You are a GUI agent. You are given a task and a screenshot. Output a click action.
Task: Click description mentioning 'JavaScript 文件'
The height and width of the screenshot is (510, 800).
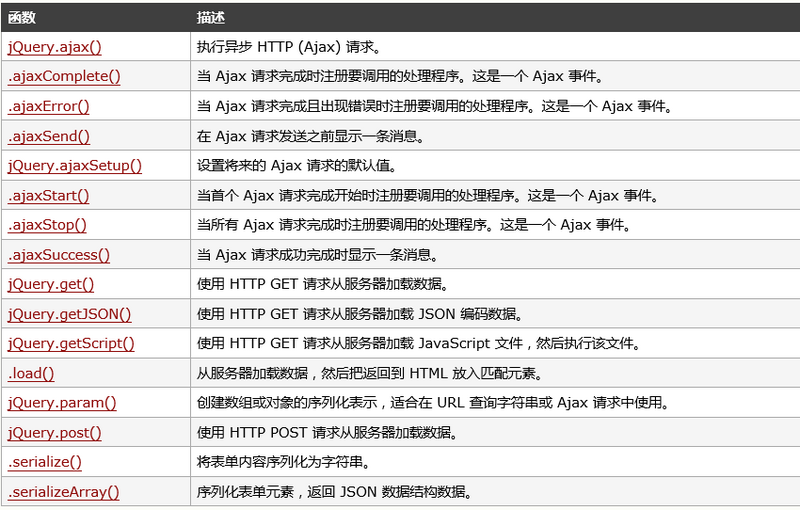point(419,344)
